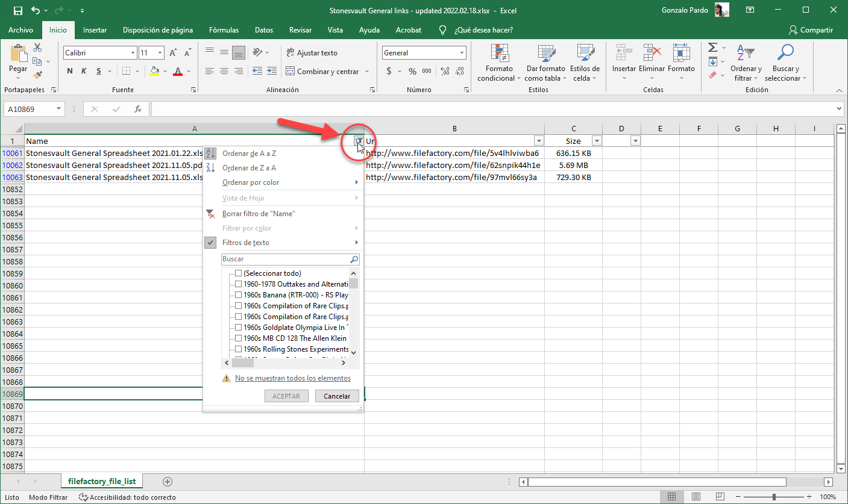Switch to the Insertar tab
This screenshot has width=848, height=504.
click(95, 30)
